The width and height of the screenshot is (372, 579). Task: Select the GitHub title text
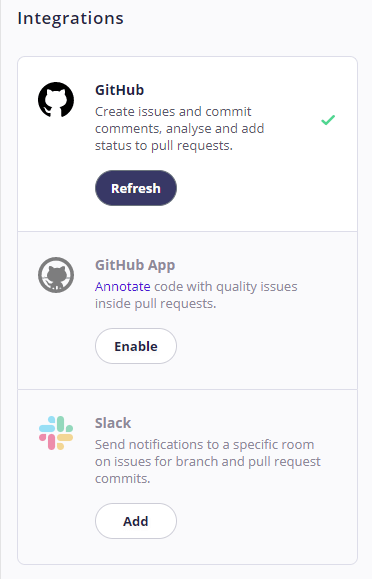click(x=119, y=90)
